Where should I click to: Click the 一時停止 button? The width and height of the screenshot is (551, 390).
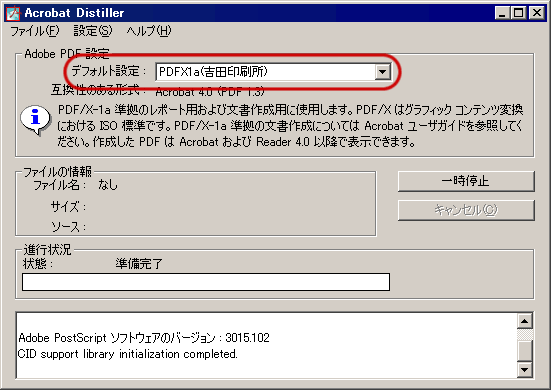point(466,181)
